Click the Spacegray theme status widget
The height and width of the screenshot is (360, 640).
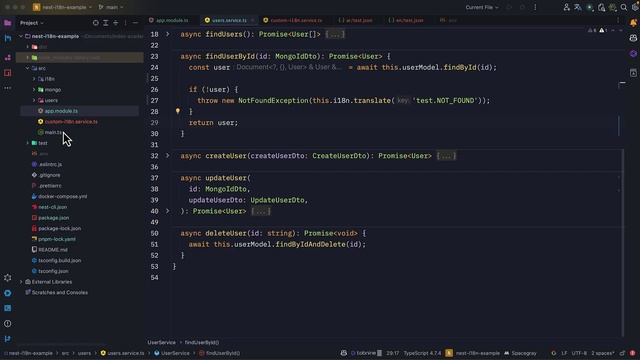click(520, 353)
